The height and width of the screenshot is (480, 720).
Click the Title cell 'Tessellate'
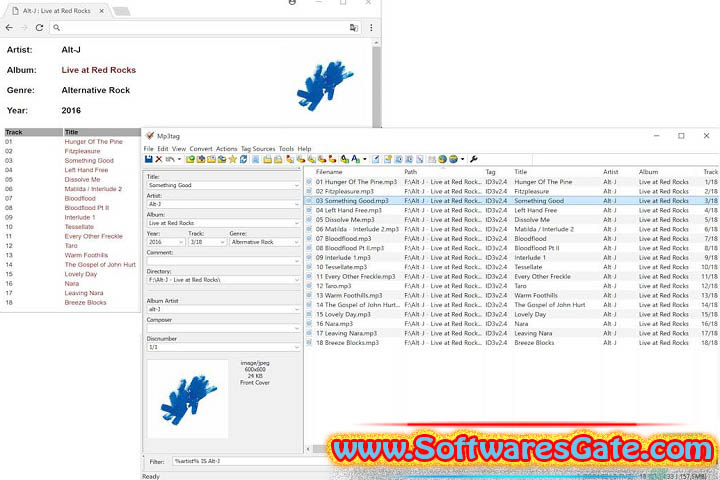528,267
